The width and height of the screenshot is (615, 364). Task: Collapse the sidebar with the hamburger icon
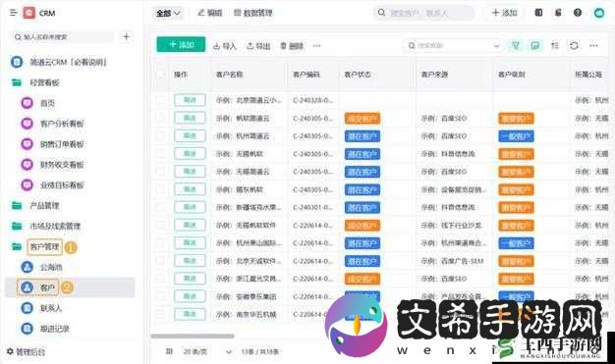coord(14,13)
